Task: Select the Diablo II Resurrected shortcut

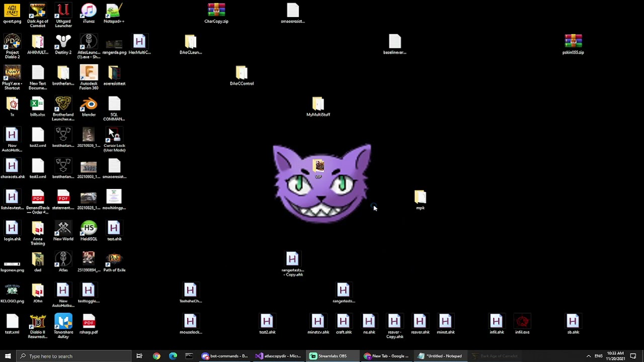Action: tap(38, 326)
